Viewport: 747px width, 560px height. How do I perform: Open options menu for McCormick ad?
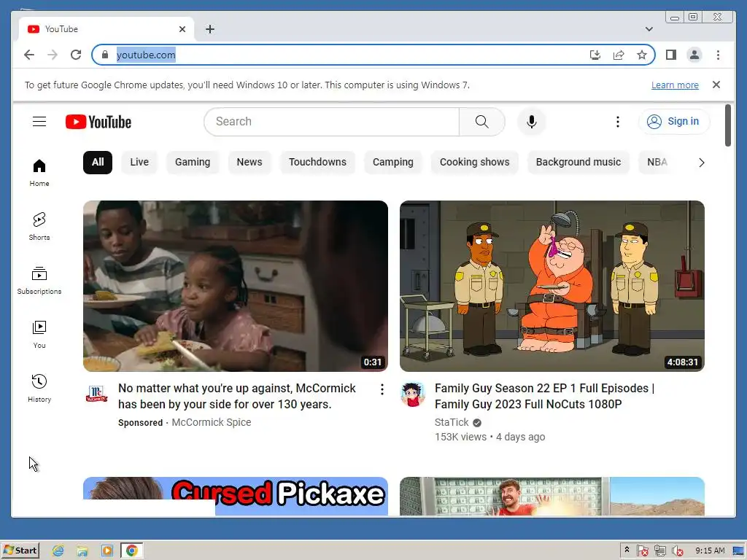382,389
